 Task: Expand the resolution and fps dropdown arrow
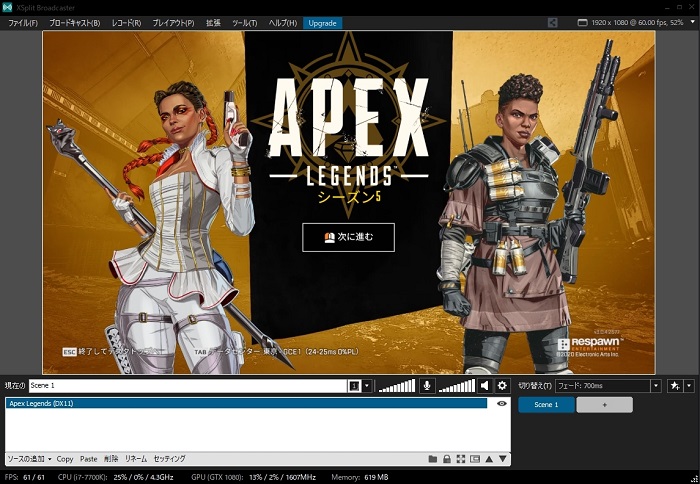tap(693, 22)
